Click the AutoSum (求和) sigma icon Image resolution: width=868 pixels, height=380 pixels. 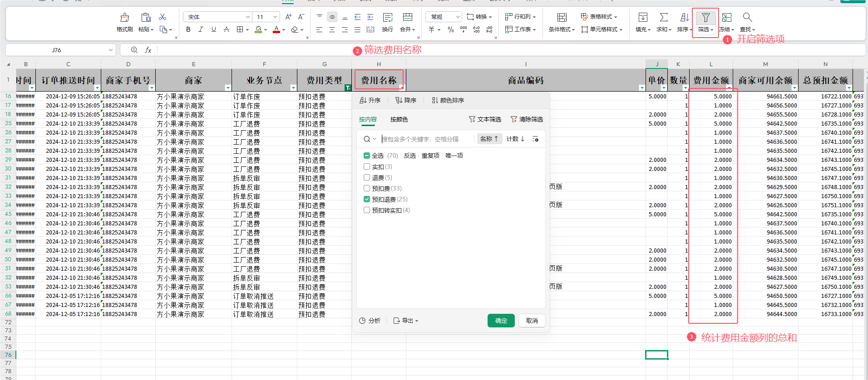click(x=663, y=18)
